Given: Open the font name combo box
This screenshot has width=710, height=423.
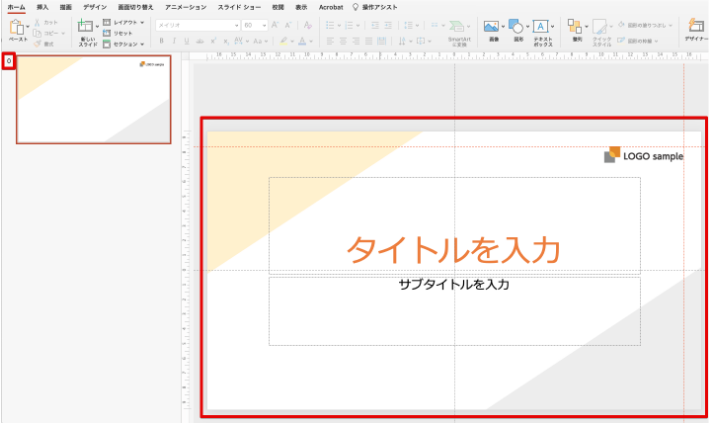Looking at the screenshot, I should tap(196, 25).
